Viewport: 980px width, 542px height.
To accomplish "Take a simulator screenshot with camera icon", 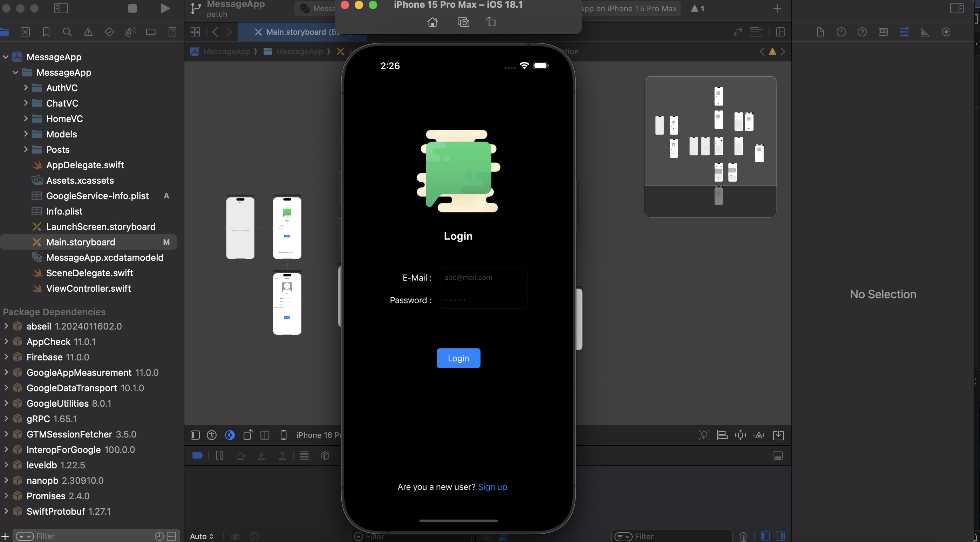I will [x=463, y=22].
